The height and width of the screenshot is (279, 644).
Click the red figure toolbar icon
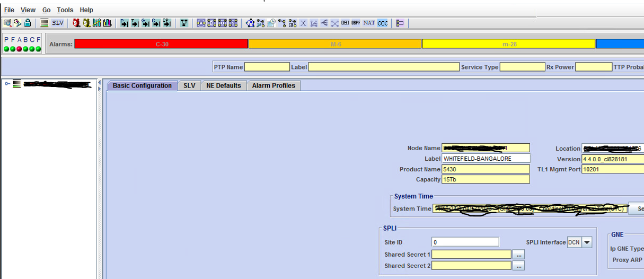76,23
